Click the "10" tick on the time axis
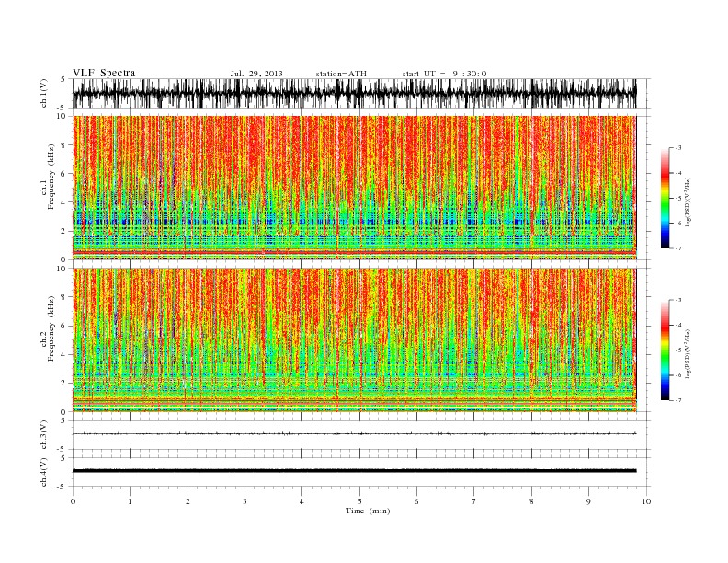The width and height of the screenshot is (728, 563). 646,501
